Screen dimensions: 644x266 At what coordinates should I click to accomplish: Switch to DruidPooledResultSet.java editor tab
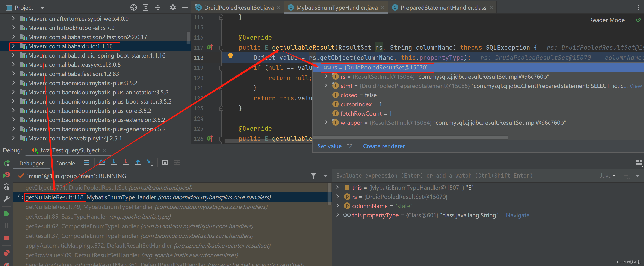coord(239,8)
